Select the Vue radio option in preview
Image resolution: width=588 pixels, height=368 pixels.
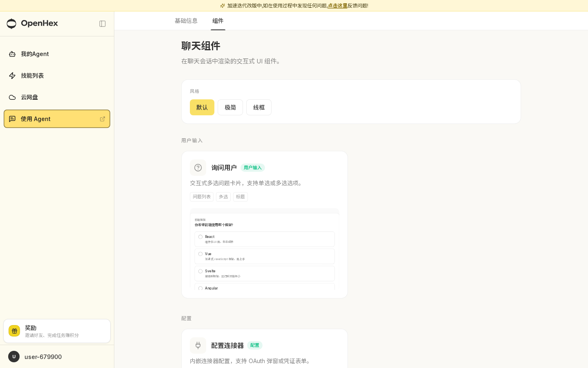(200, 254)
